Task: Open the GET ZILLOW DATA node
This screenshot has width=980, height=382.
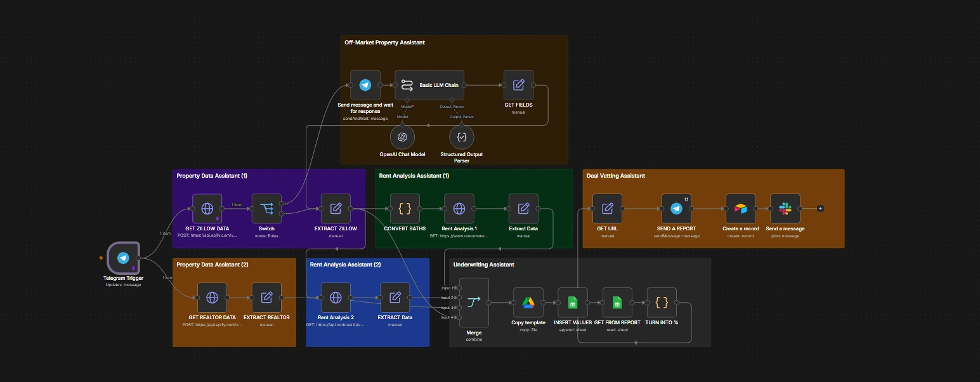Action: pos(207,209)
